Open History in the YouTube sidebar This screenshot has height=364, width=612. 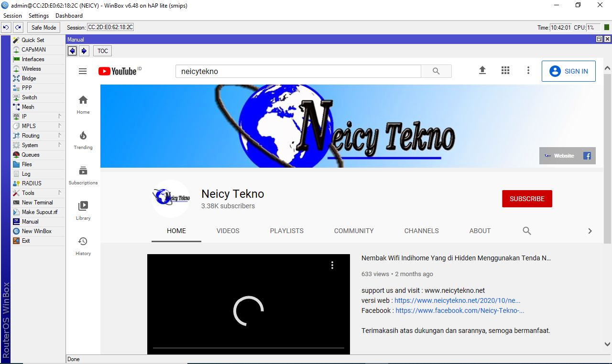(x=83, y=246)
